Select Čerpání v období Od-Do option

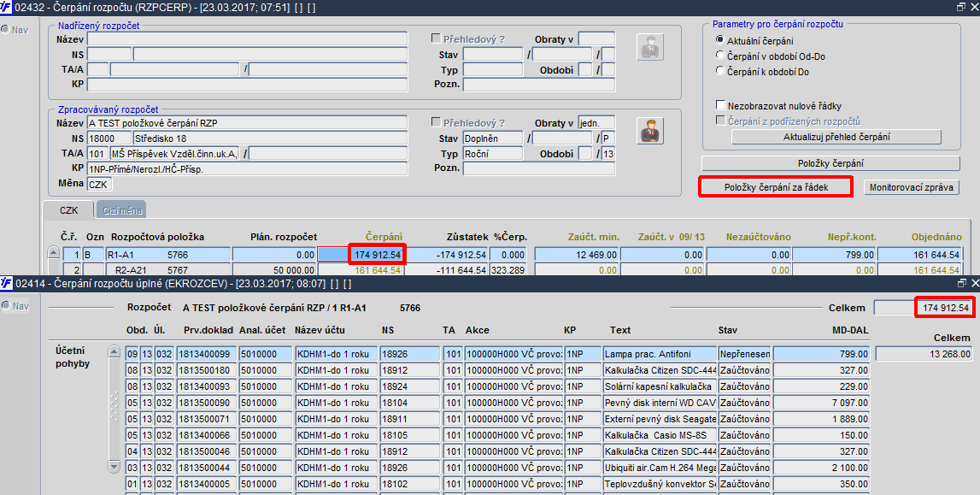click(720, 56)
